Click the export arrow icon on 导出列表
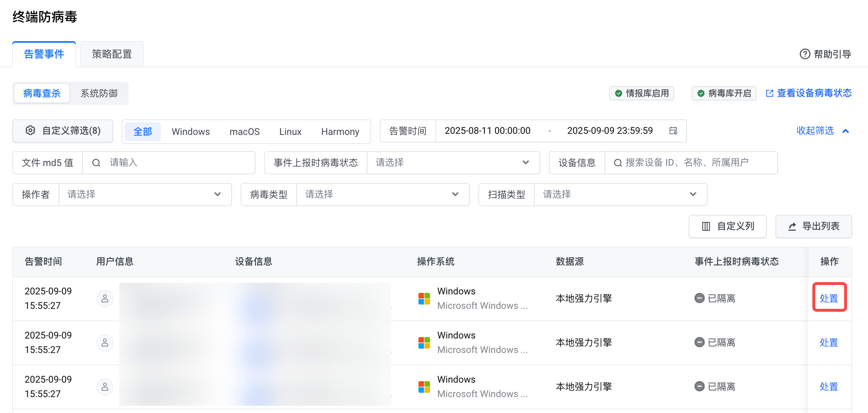The height and width of the screenshot is (413, 868). tap(792, 226)
